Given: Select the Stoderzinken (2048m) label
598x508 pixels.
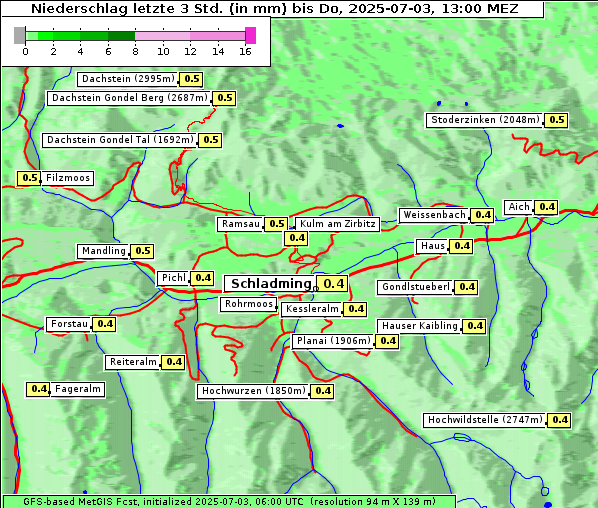Looking at the screenshot, I should point(485,120).
